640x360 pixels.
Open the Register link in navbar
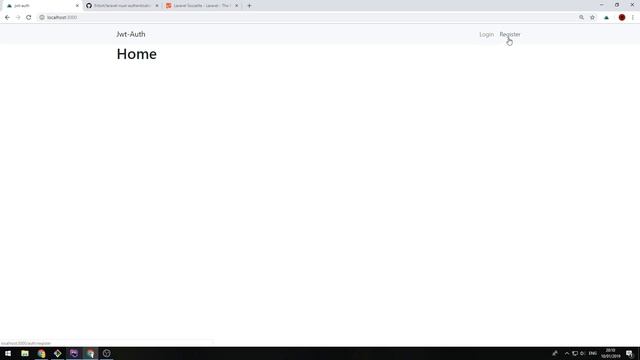point(510,34)
